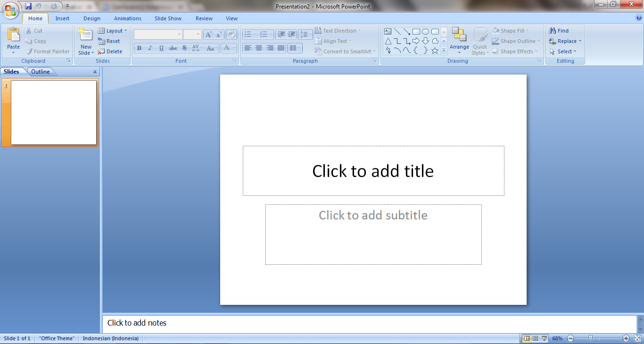Viewport: 644px width, 344px height.
Task: Select the Oval shape
Action: [x=426, y=32]
